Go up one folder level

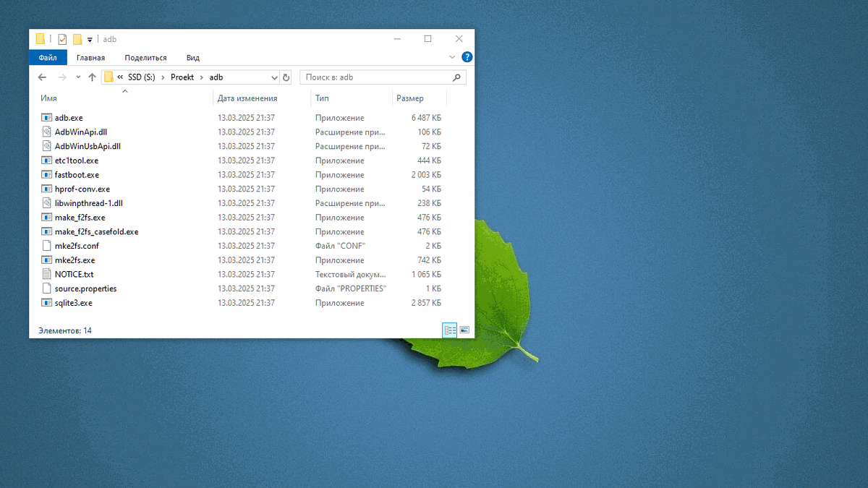(92, 77)
